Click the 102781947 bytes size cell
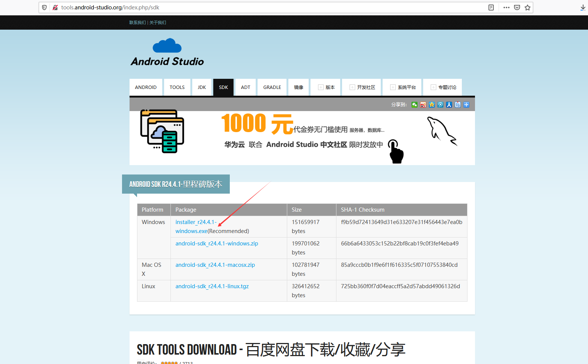 pos(312,269)
